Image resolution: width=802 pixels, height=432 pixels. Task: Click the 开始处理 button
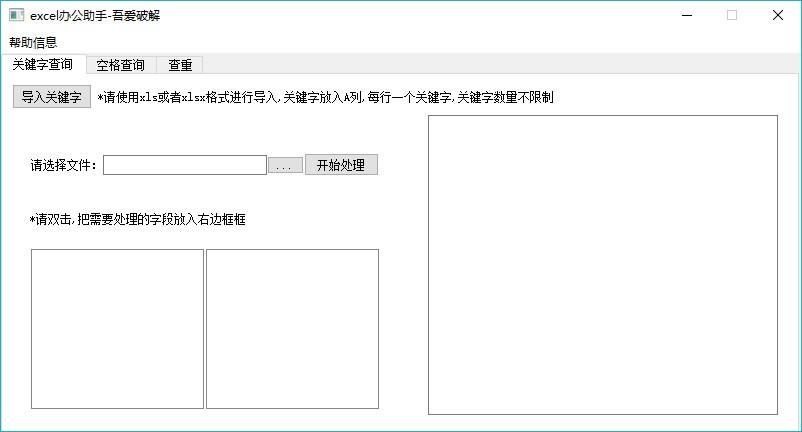[x=341, y=165]
